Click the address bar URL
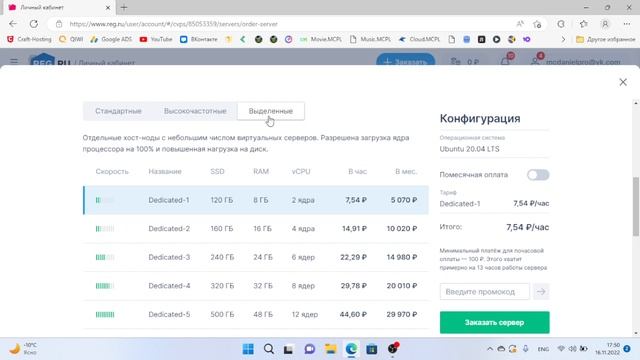This screenshot has height=360, width=640. pos(173,24)
